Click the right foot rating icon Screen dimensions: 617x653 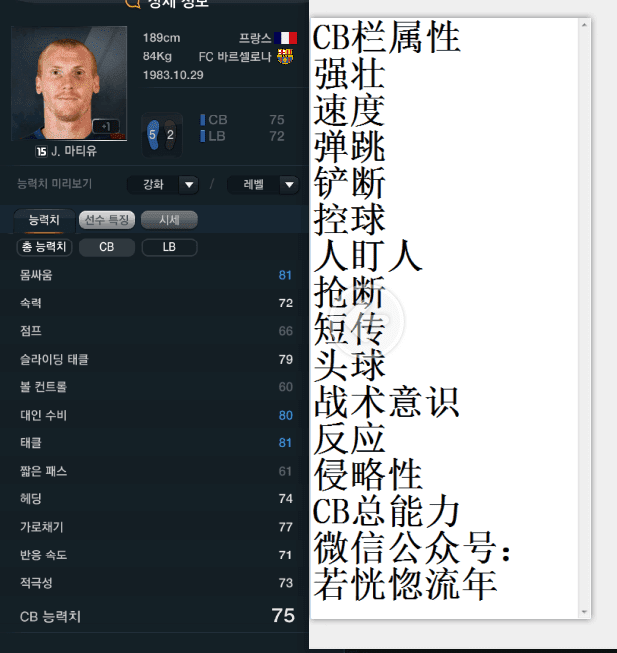[x=170, y=135]
